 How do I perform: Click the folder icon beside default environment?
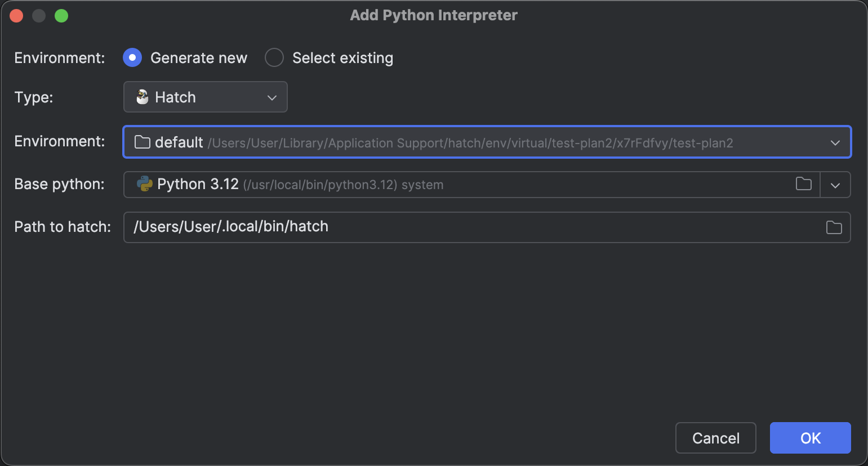tap(143, 142)
